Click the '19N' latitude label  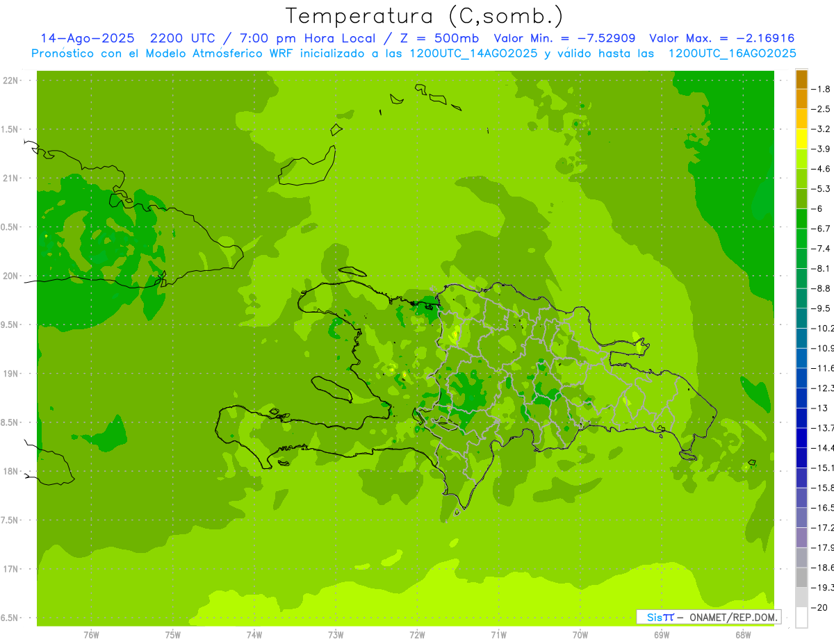[x=11, y=374]
